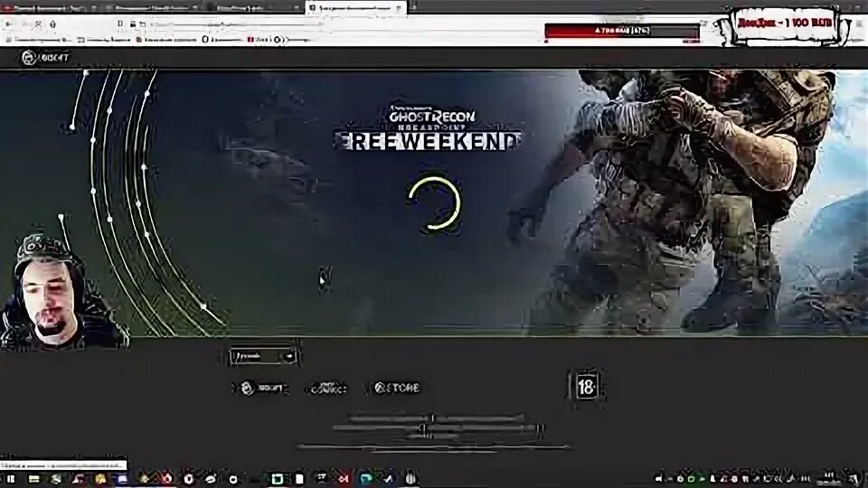Click the Ghost Recon Free Weekend logo
This screenshot has width=868, height=488.
(428, 127)
